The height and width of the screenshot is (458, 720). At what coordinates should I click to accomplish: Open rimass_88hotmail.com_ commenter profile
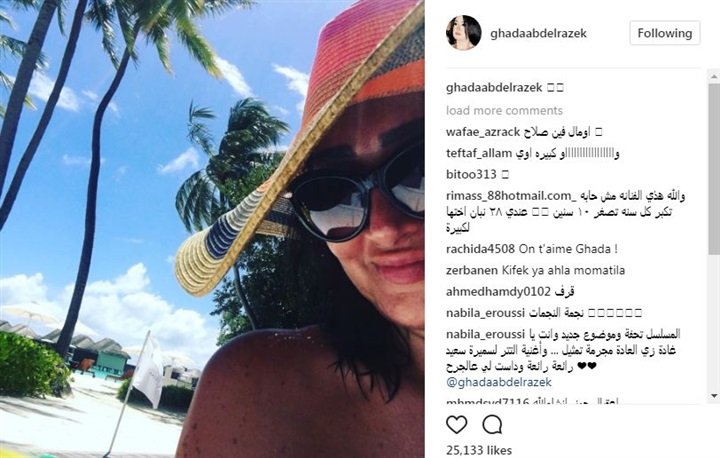pos(510,196)
